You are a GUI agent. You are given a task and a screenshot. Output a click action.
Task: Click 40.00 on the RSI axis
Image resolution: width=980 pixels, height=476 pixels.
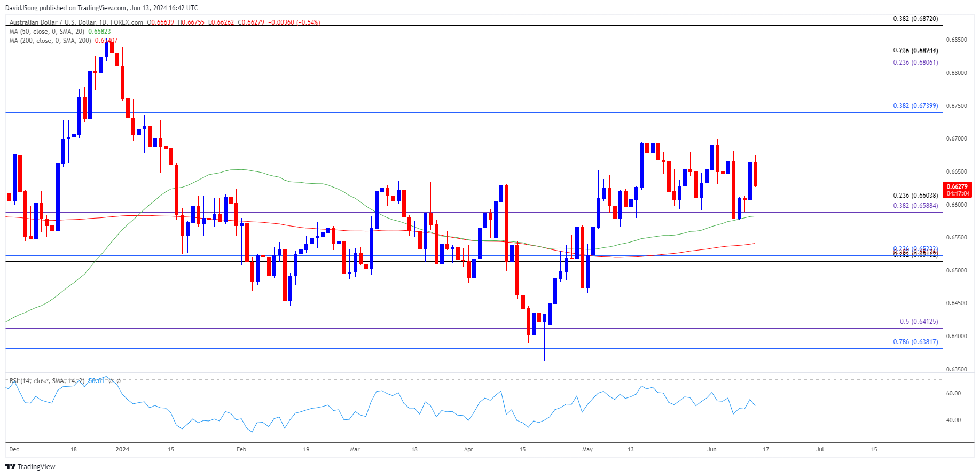click(x=953, y=420)
